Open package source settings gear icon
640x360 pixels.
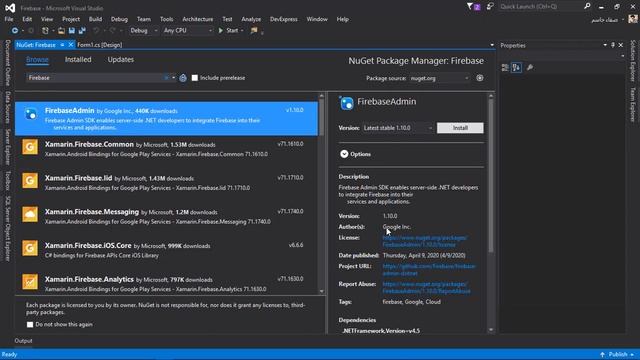coord(480,78)
